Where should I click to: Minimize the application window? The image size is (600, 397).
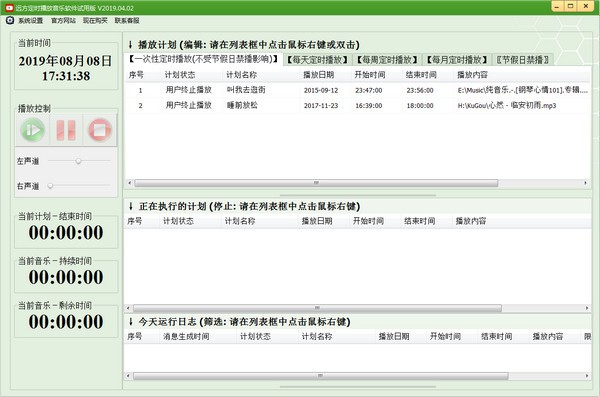click(557, 6)
